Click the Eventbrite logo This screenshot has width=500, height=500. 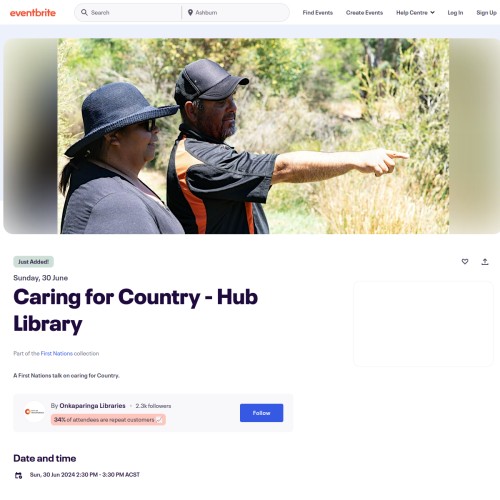[33, 13]
